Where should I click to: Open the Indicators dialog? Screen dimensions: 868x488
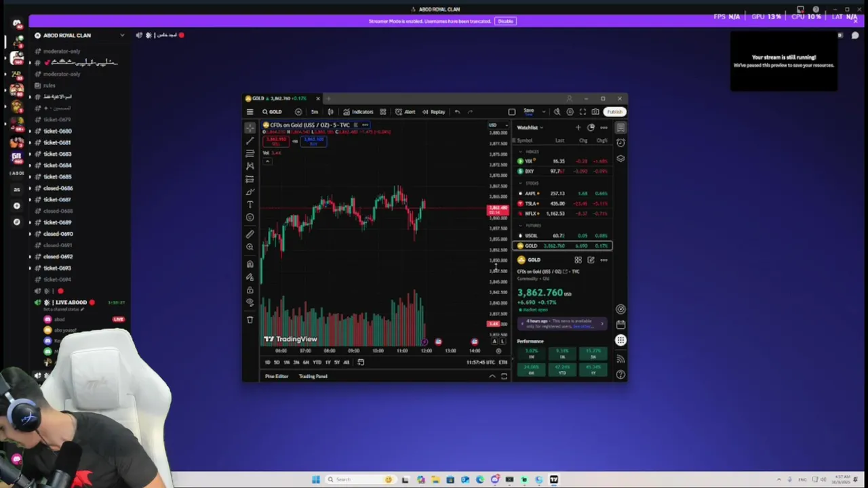point(358,112)
